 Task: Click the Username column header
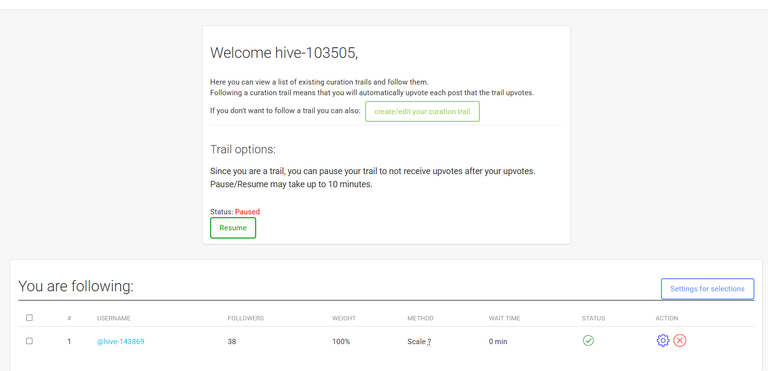(114, 318)
